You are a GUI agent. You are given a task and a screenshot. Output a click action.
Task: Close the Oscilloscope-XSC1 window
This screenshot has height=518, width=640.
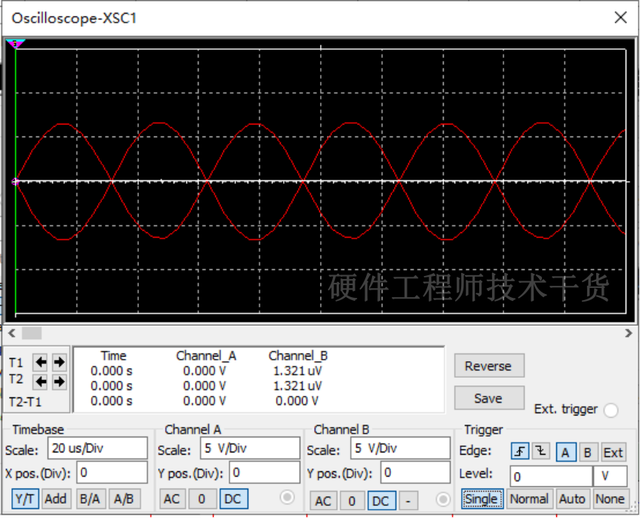click(620, 18)
